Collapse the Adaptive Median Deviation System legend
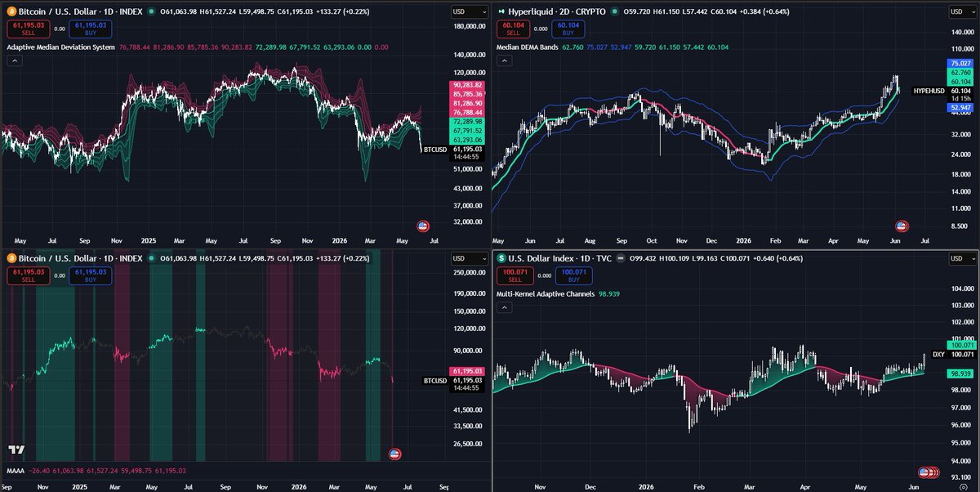The height and width of the screenshot is (492, 980). point(14,61)
